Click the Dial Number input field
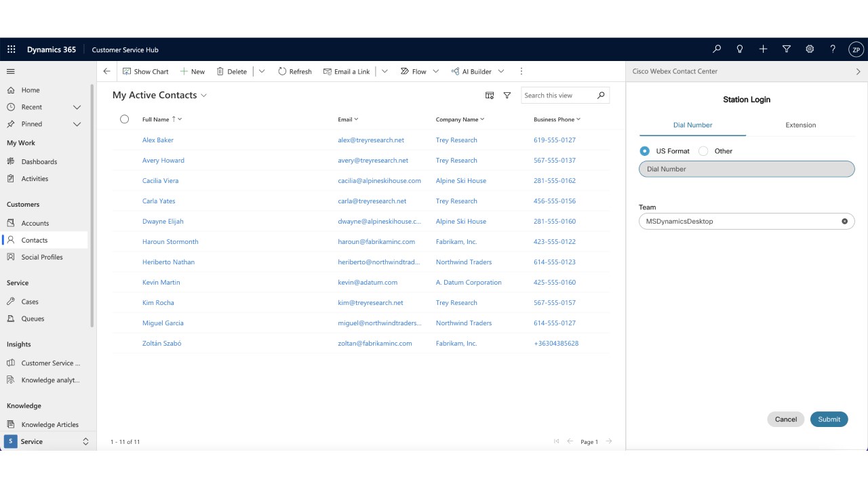 coord(747,169)
